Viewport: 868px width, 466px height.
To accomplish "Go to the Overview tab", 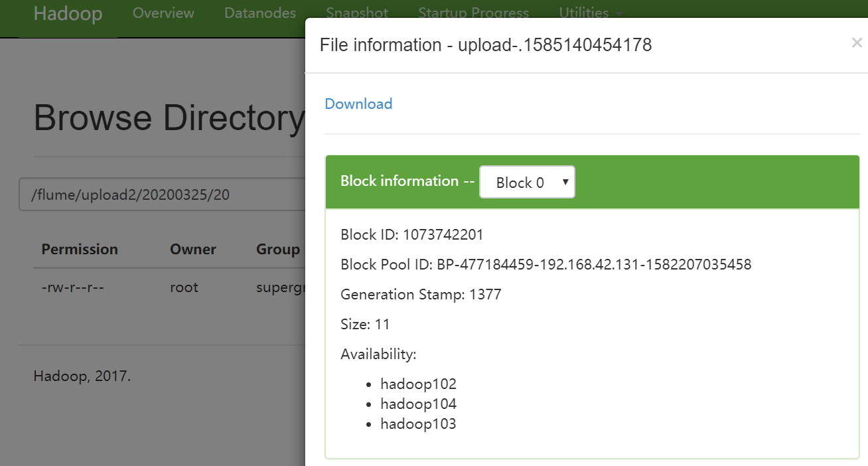I will click(163, 13).
